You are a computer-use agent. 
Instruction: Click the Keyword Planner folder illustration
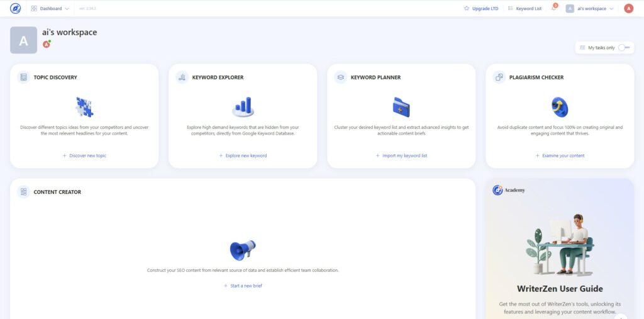tap(401, 108)
